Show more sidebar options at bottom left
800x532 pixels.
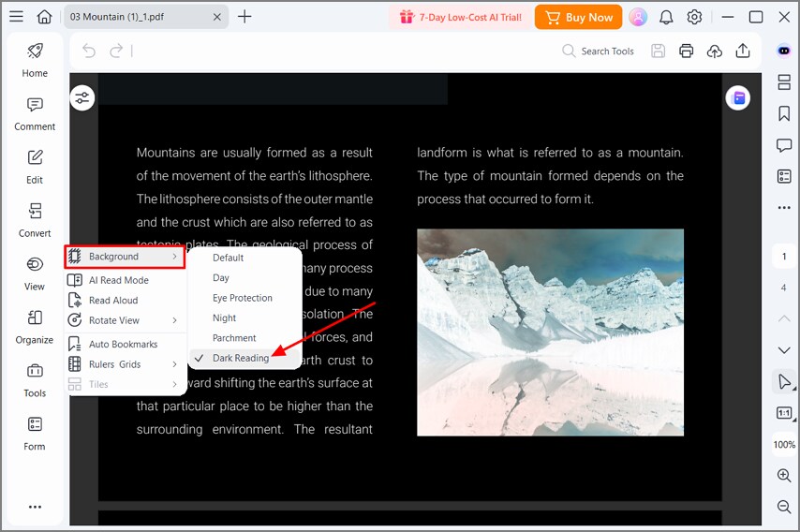tap(35, 507)
